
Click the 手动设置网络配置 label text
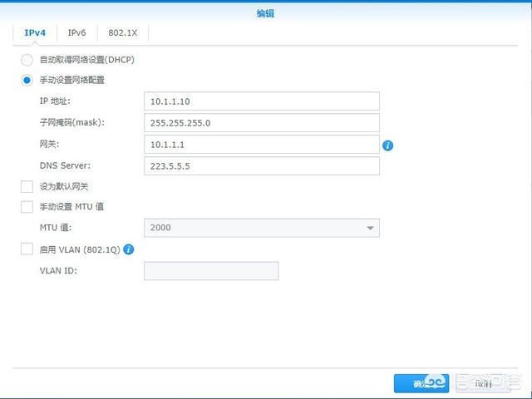(x=72, y=81)
